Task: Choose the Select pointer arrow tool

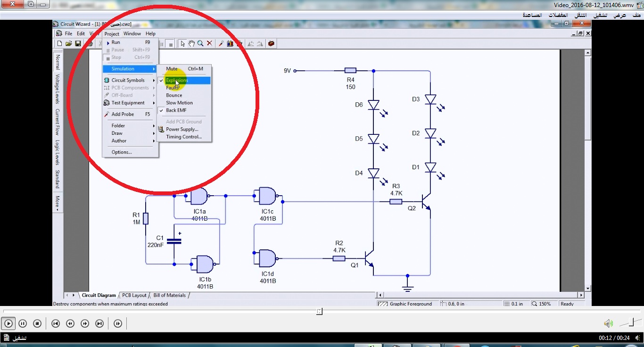Action: 183,43
